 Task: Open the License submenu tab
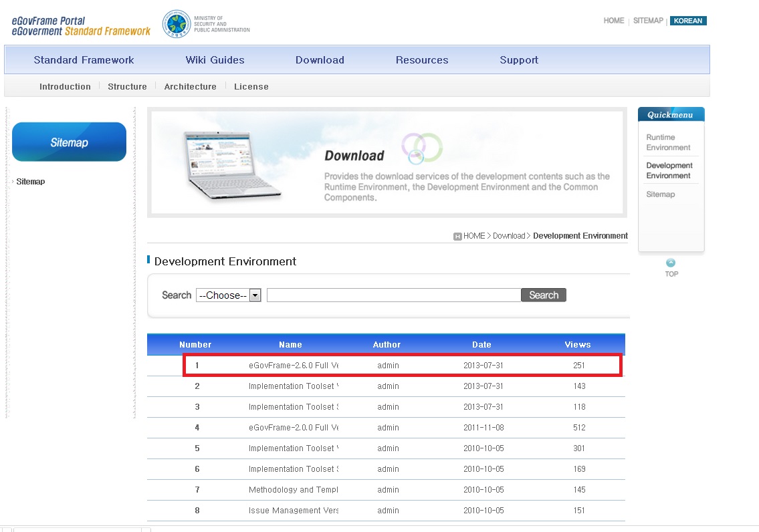[x=251, y=87]
